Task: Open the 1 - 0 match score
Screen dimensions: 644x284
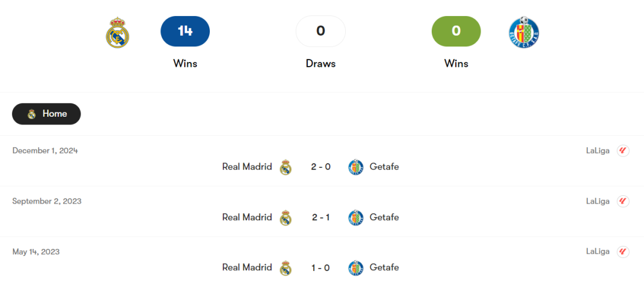Action: (321, 268)
